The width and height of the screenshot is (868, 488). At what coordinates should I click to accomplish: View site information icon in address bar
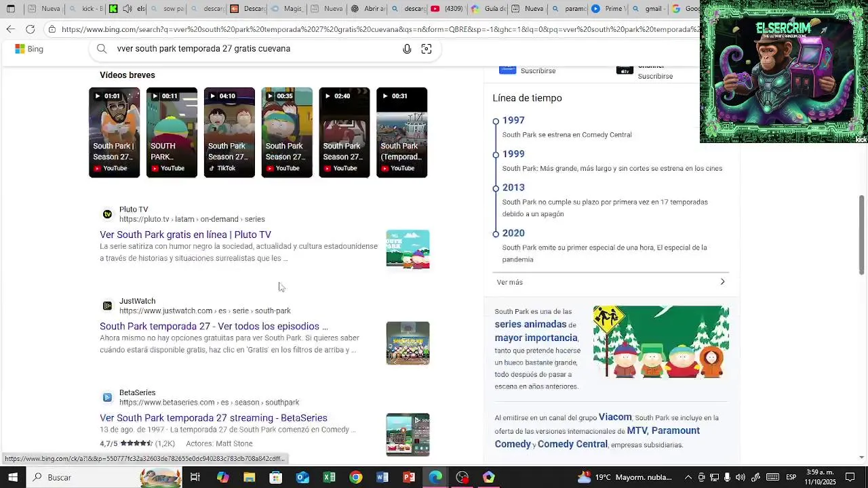(52, 29)
